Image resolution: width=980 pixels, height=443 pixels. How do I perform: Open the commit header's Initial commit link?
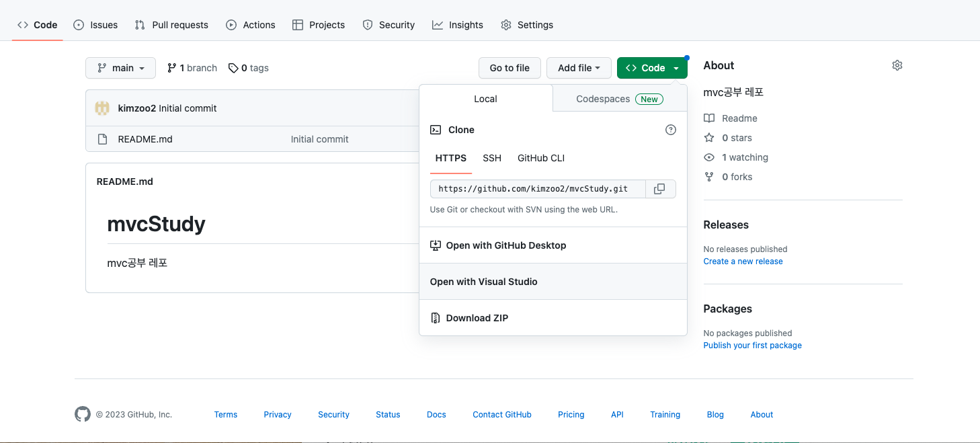click(x=188, y=108)
